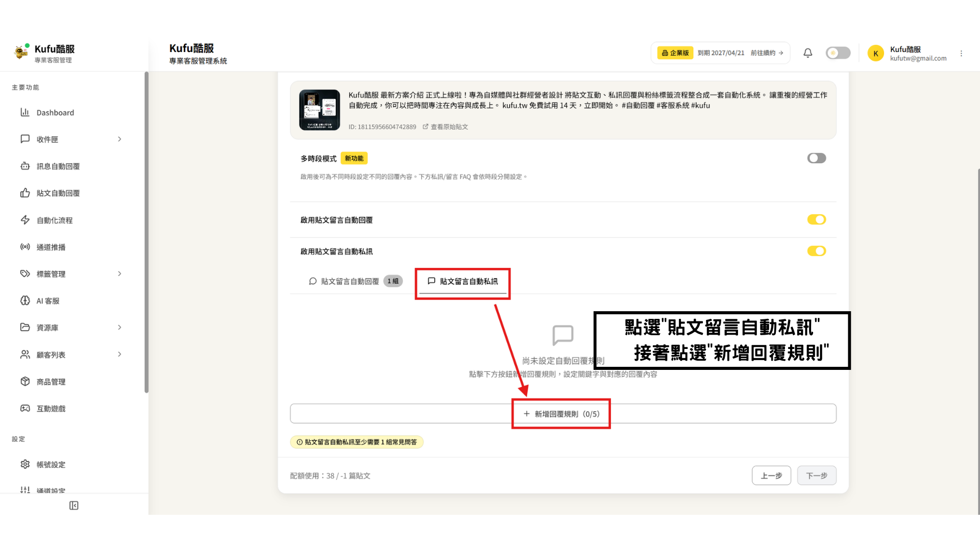This screenshot has width=980, height=551.
Task: Open 帳號設定 gear icon
Action: pyautogui.click(x=25, y=464)
